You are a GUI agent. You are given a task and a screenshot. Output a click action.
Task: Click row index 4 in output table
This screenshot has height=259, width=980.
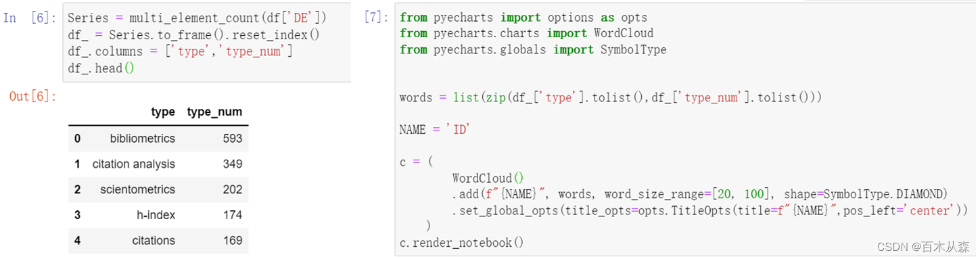77,240
